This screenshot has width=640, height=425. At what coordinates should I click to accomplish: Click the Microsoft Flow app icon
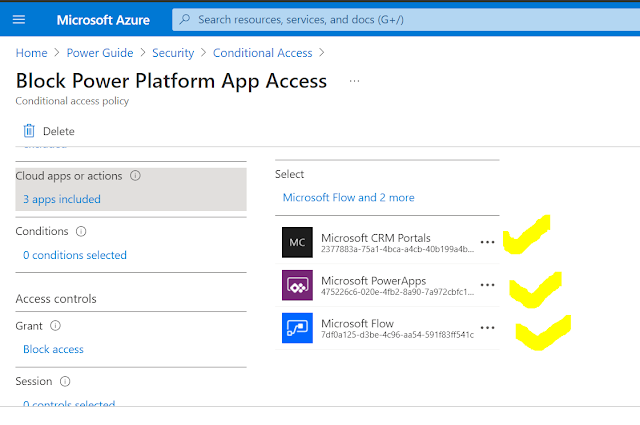(x=297, y=328)
